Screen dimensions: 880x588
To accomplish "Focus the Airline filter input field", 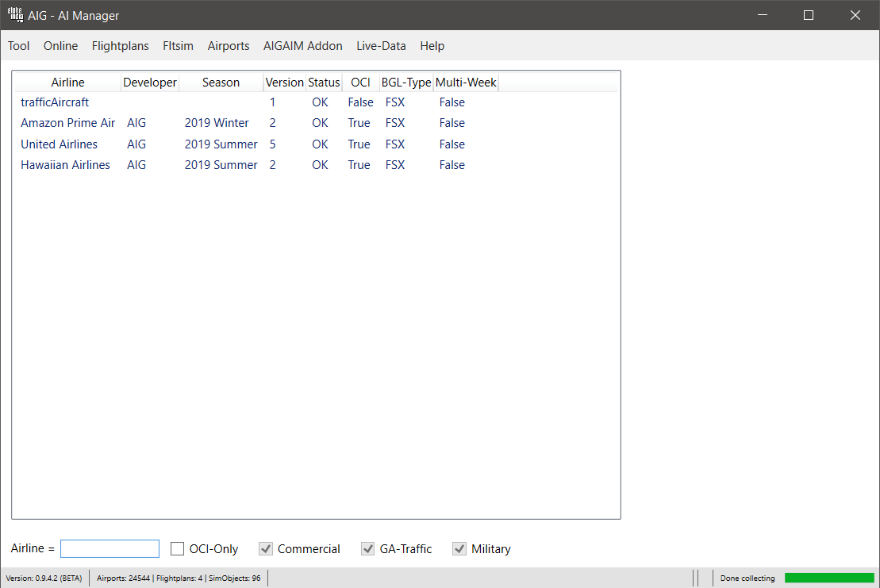I will pyautogui.click(x=110, y=549).
